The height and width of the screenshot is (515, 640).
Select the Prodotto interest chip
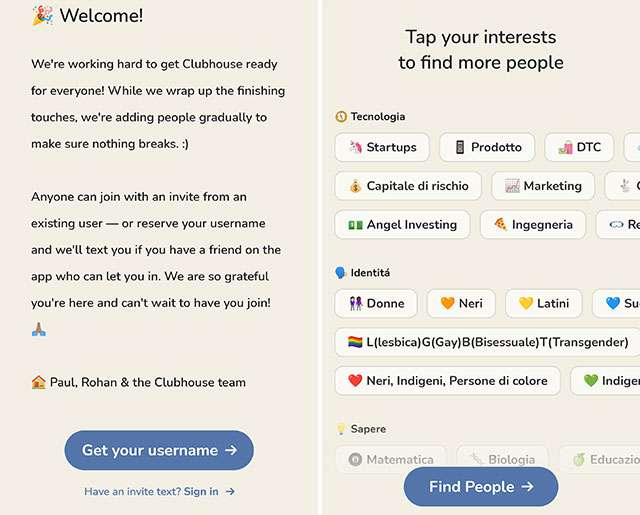point(487,147)
